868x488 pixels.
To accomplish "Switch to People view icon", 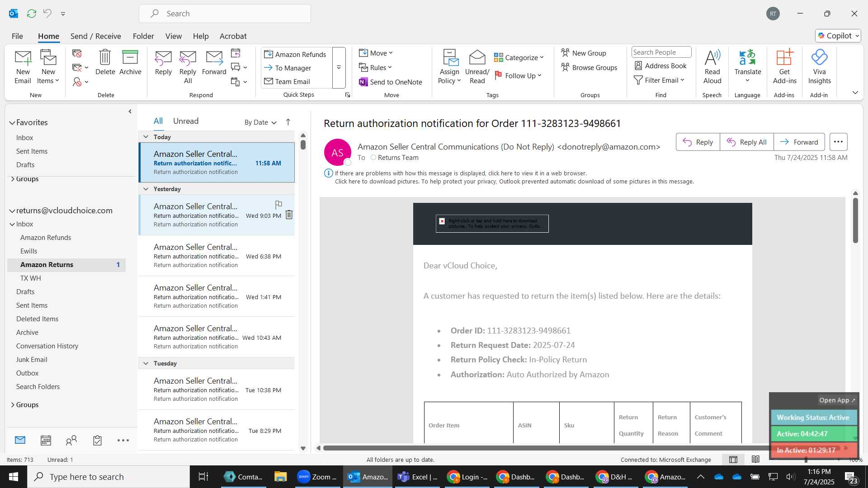I will pos(71,440).
